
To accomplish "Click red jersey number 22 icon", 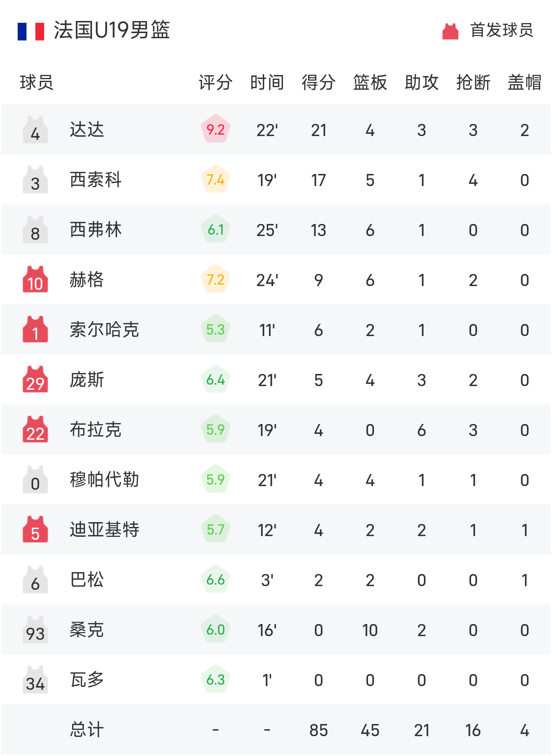I will click(35, 430).
